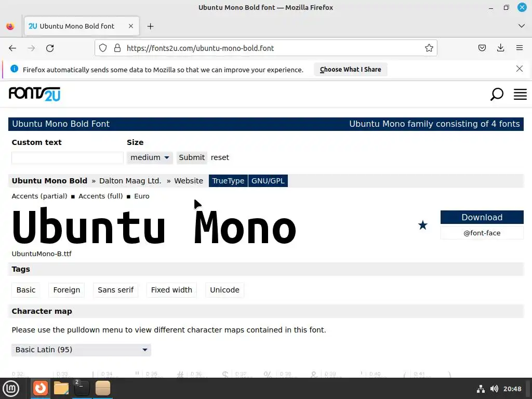Download the Ubuntu Mono Bold font
Screen dimensions: 532x399
pos(482,217)
